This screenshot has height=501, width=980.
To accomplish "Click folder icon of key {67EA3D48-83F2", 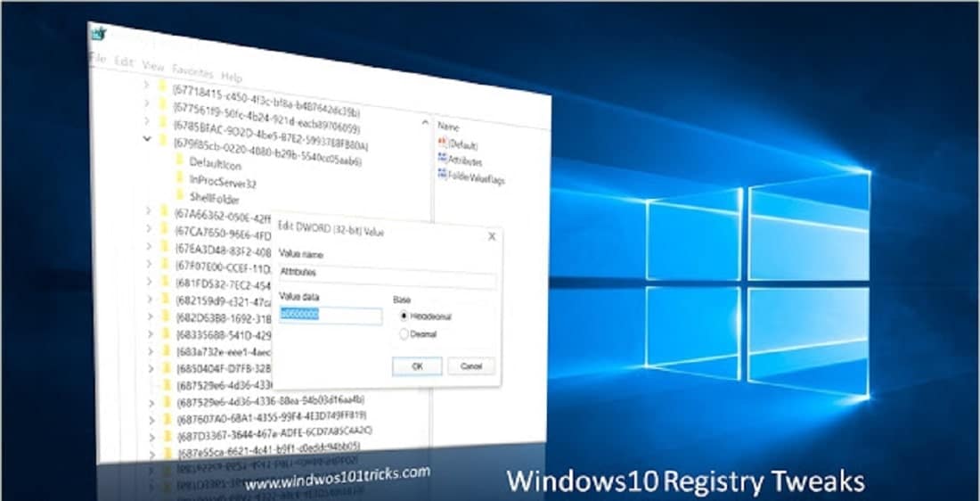I will click(165, 246).
